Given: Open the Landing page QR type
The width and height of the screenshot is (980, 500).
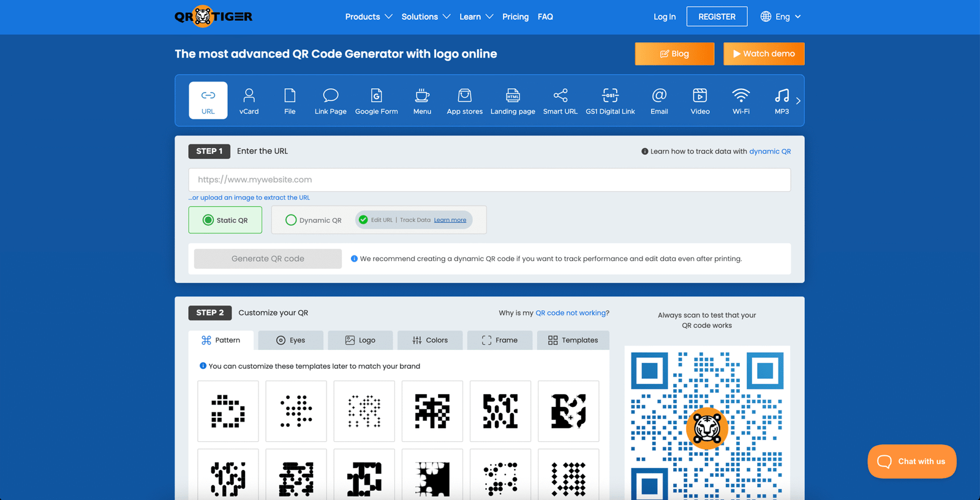Looking at the screenshot, I should point(513,100).
